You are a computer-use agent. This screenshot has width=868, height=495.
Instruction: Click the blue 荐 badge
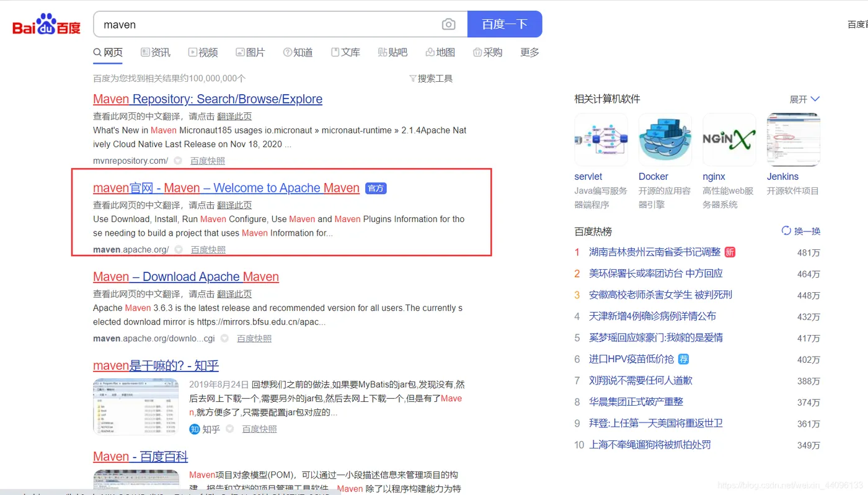[683, 359]
